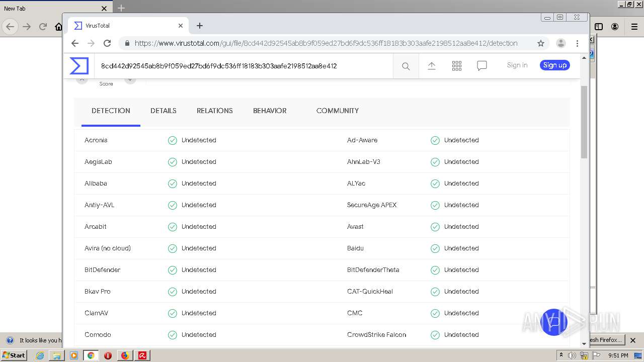Close the Firefox New Tab tab
644x362 pixels.
(x=104, y=8)
